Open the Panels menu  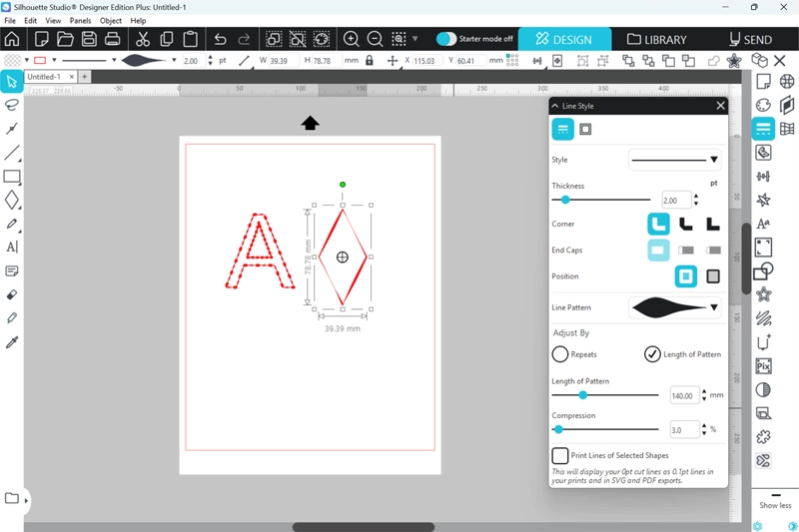80,20
